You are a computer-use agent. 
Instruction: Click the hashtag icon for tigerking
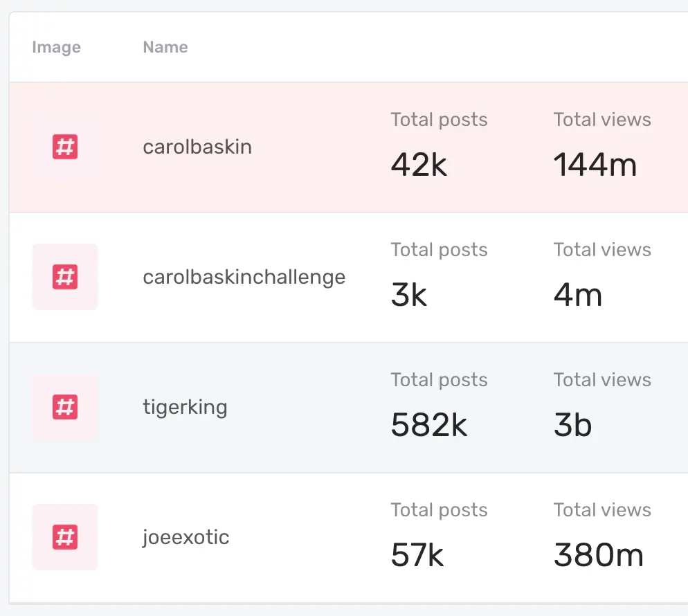tap(65, 407)
